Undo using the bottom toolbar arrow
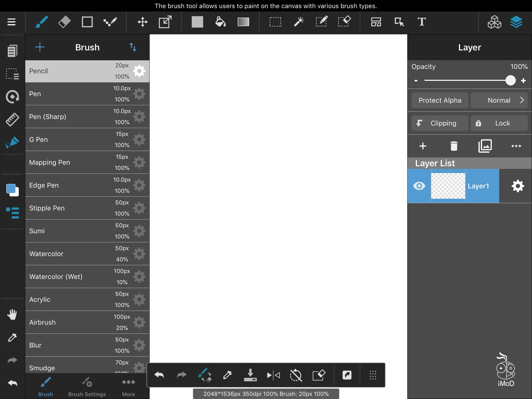This screenshot has width=532, height=399. [x=159, y=375]
